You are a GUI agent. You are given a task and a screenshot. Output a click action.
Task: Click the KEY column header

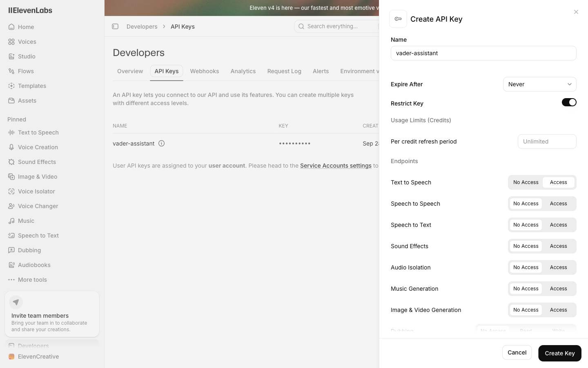(283, 126)
